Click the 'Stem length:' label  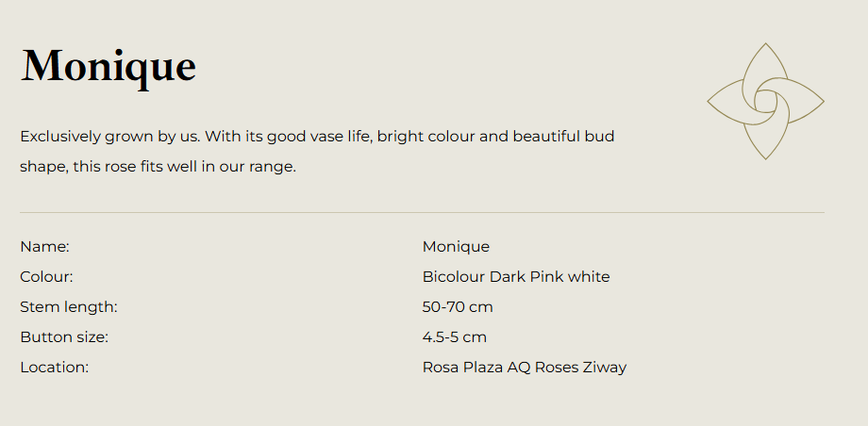coord(69,307)
